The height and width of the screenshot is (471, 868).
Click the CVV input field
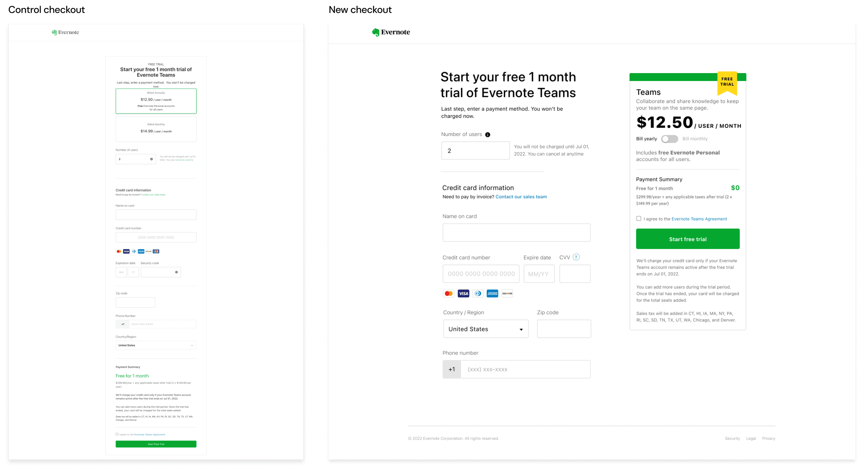pos(575,274)
